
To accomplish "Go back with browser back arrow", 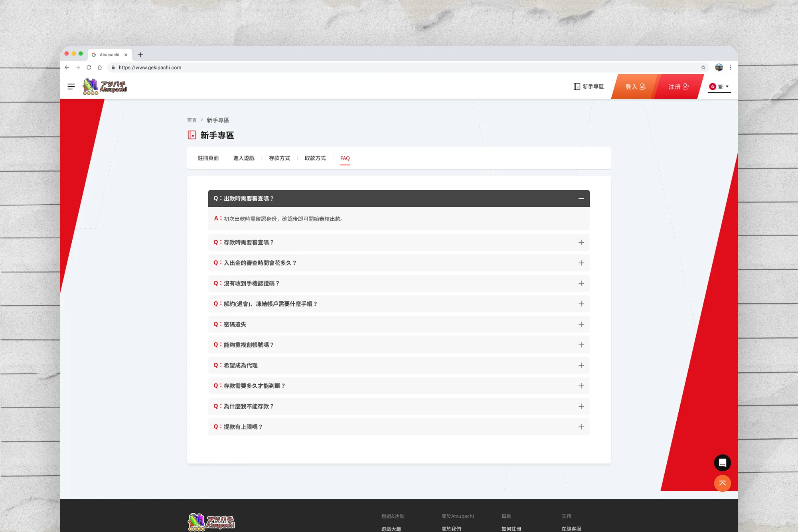I will click(x=67, y=67).
